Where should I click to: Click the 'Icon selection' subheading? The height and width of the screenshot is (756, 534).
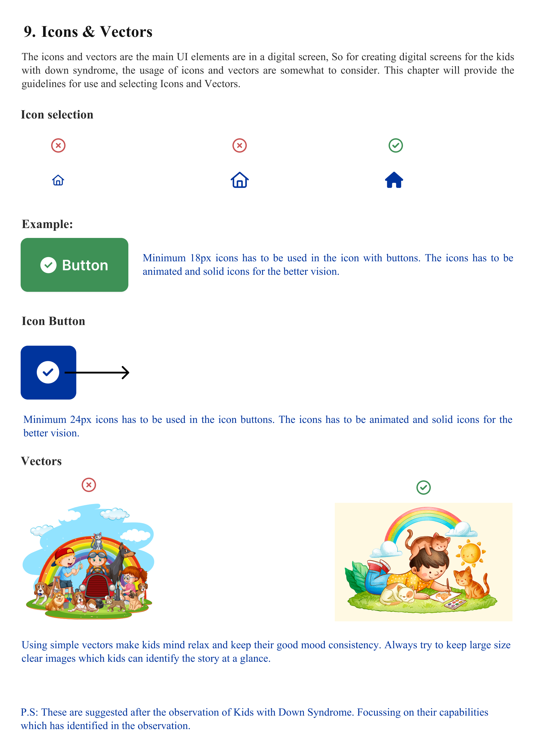(x=57, y=115)
